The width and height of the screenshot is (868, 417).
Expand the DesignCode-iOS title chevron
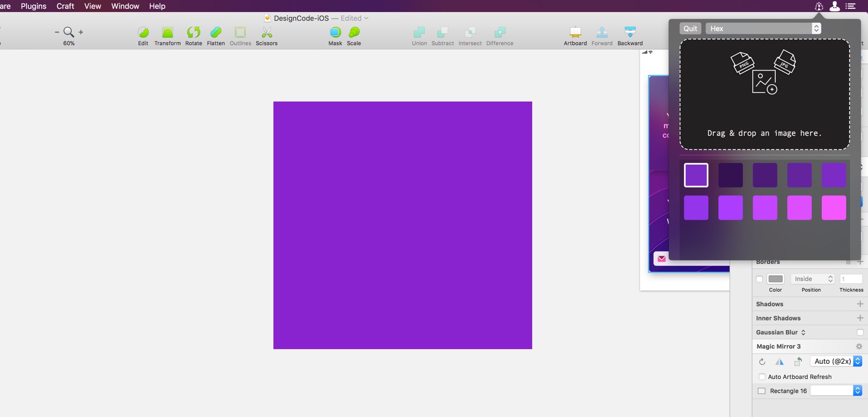366,18
